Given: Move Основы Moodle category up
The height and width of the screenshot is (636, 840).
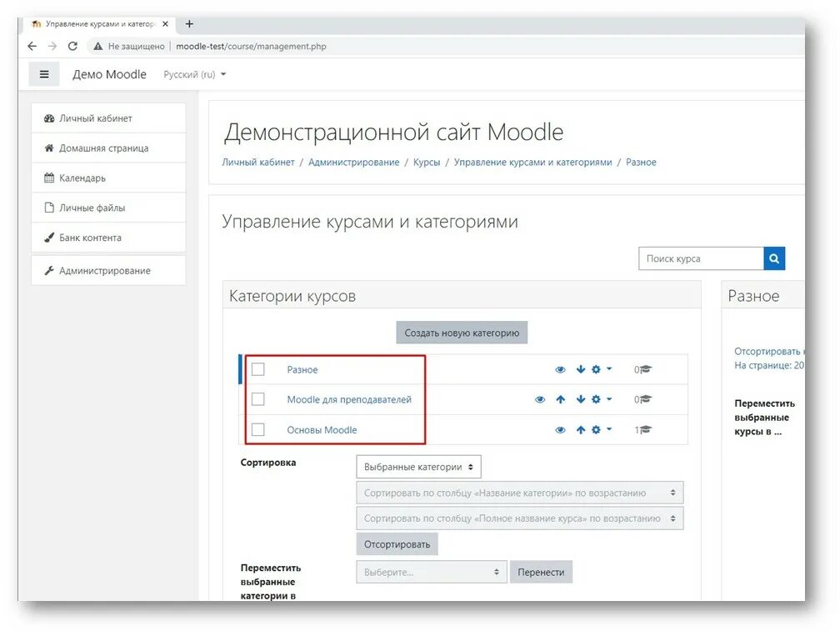Looking at the screenshot, I should coord(581,430).
